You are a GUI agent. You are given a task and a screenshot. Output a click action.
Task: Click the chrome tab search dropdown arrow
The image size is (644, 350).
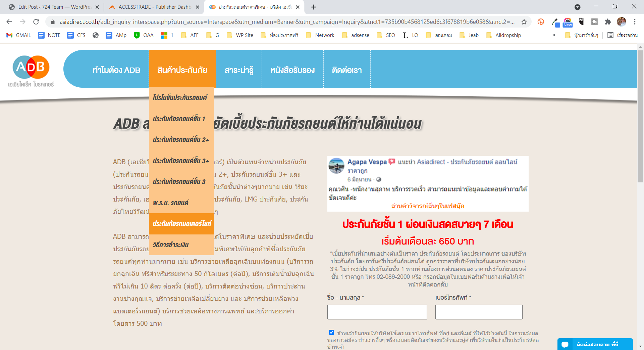click(578, 7)
